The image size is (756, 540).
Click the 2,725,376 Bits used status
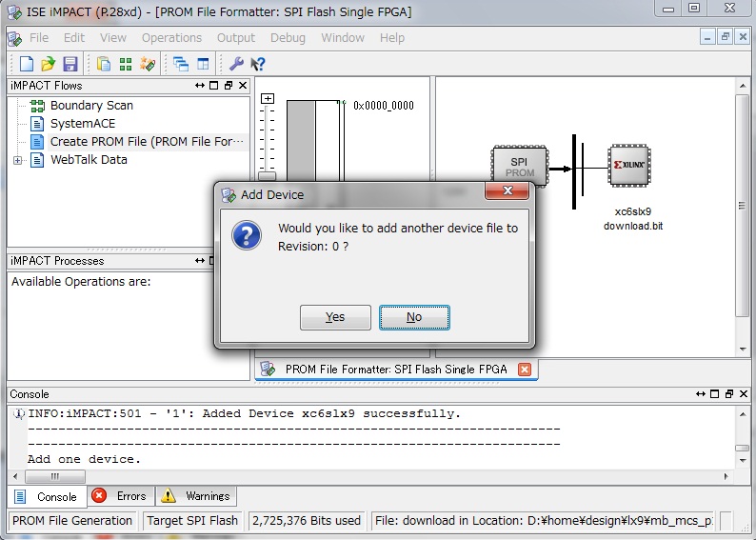click(x=307, y=521)
